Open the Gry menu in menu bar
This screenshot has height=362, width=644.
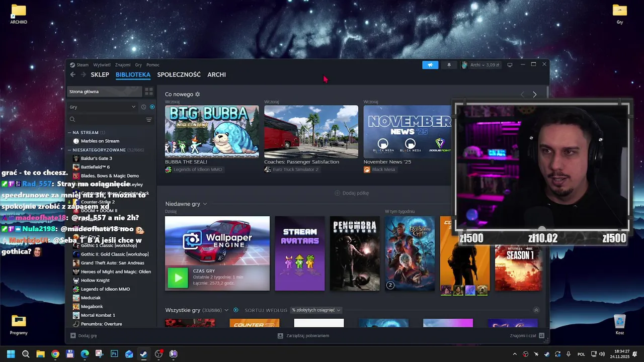point(138,65)
